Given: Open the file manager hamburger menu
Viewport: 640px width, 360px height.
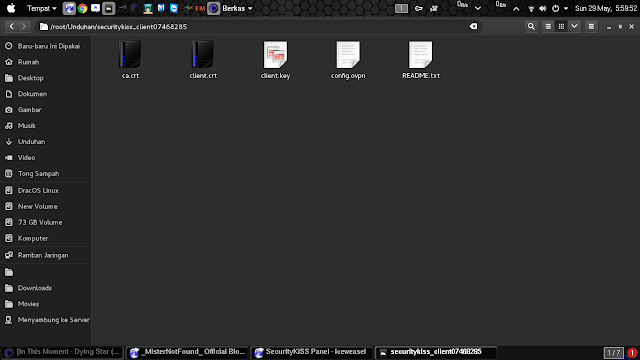Looking at the screenshot, I should 591,27.
